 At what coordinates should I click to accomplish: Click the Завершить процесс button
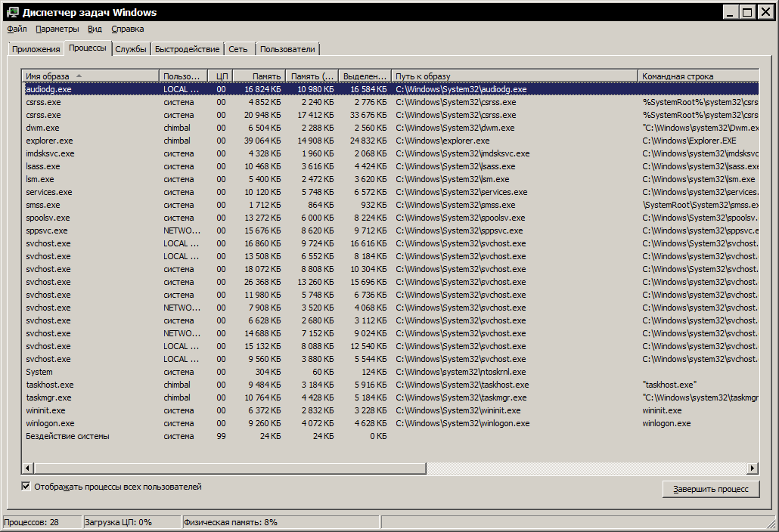(710, 489)
